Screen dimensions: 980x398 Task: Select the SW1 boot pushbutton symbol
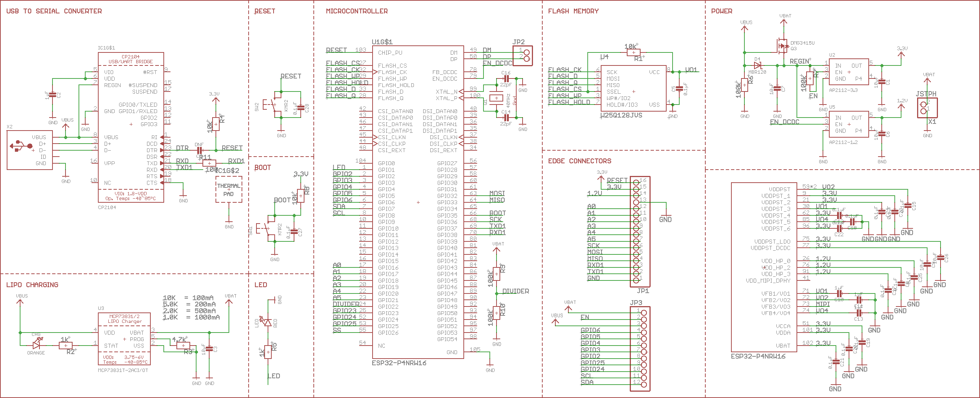[268, 228]
